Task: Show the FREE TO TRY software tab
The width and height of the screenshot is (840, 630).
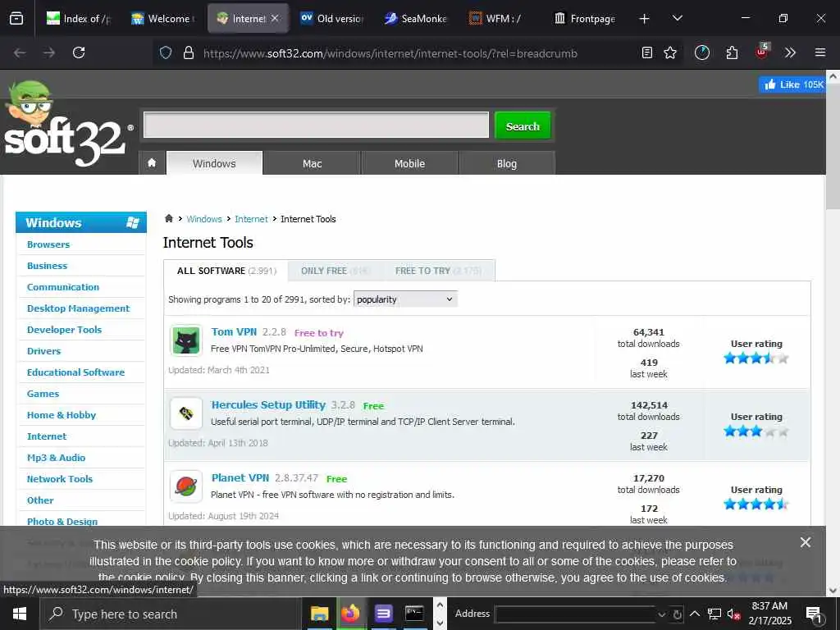Action: click(438, 271)
